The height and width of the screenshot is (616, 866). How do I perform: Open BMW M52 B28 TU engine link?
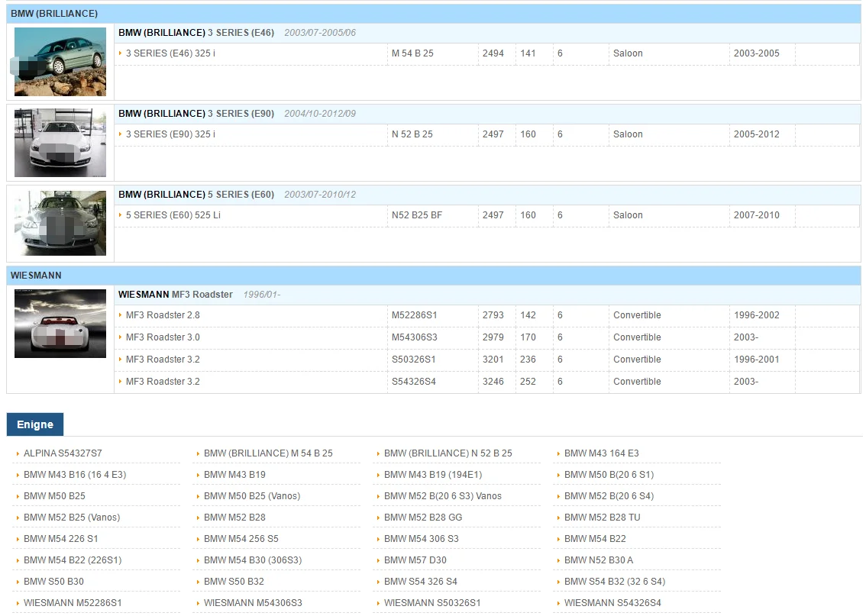click(602, 518)
